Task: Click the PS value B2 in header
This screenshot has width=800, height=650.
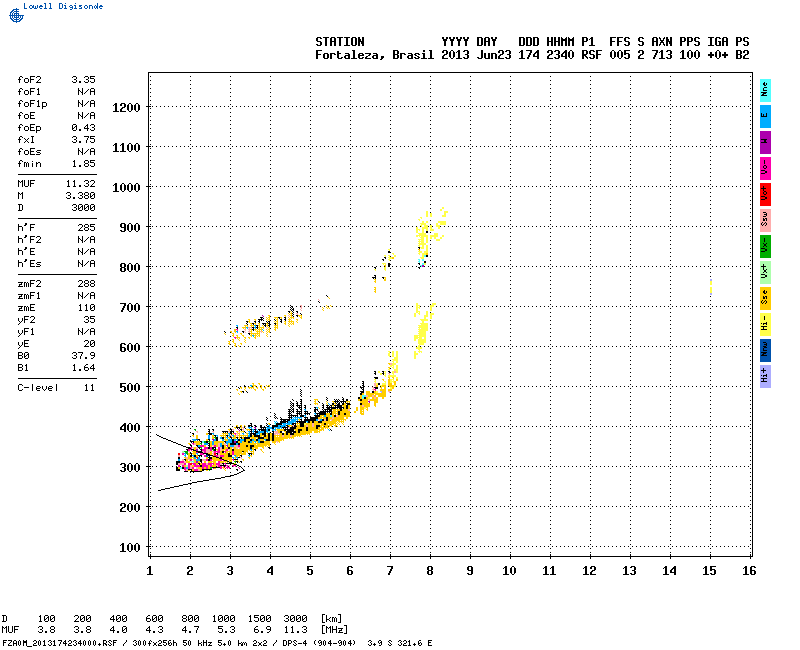Action: pos(742,55)
